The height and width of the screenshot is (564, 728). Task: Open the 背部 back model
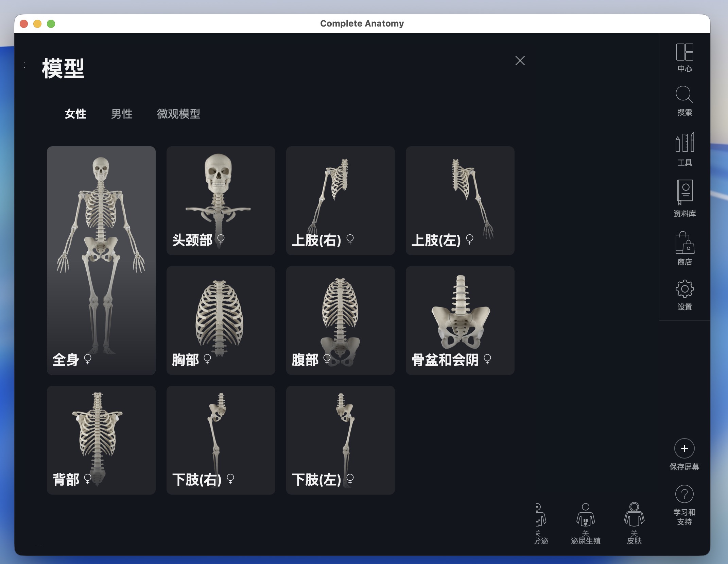(101, 441)
